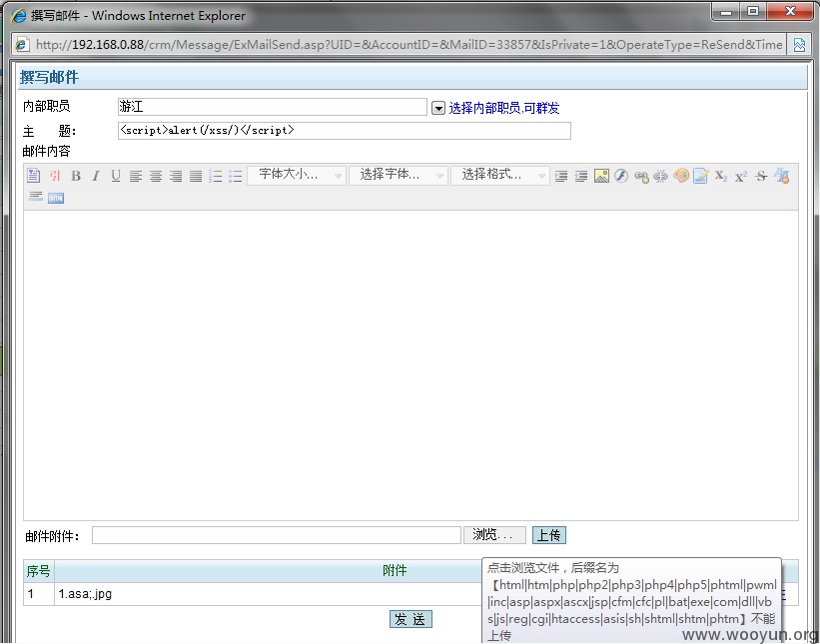Remove hyperlink icon
The width and height of the screenshot is (820, 644).
661,176
